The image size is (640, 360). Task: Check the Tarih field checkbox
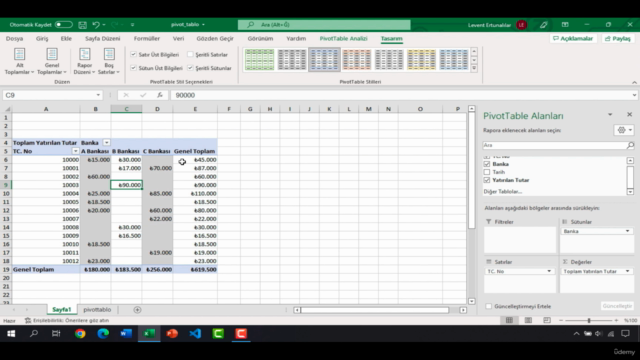coord(487,172)
